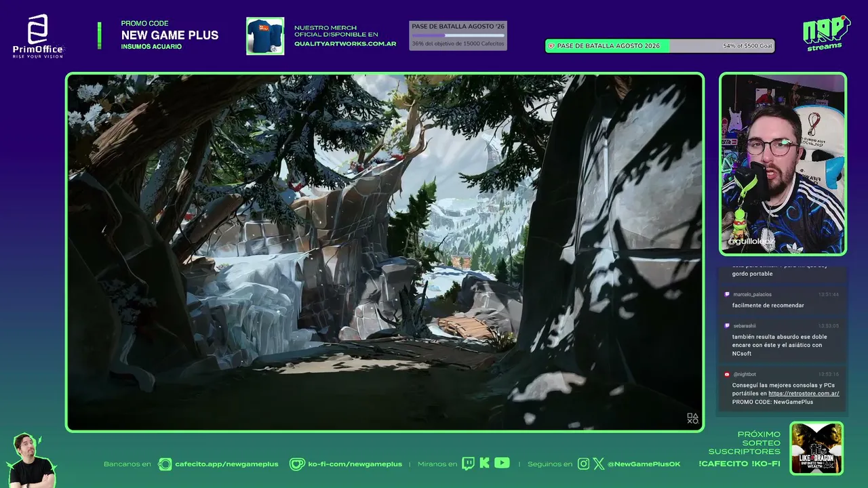Screen dimensions: 868x488
Task: Click the YouTube badge beside @nightbot
Action: click(727, 374)
